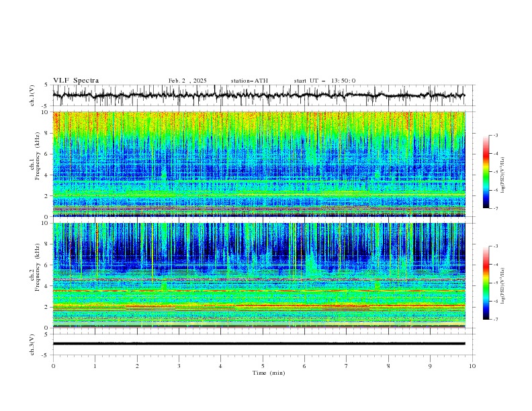Click the 'log(PSD)(V²/Hz)' label beside ch.2 colorbar
Viewport: 532px width, 411px height.
[x=502, y=285]
